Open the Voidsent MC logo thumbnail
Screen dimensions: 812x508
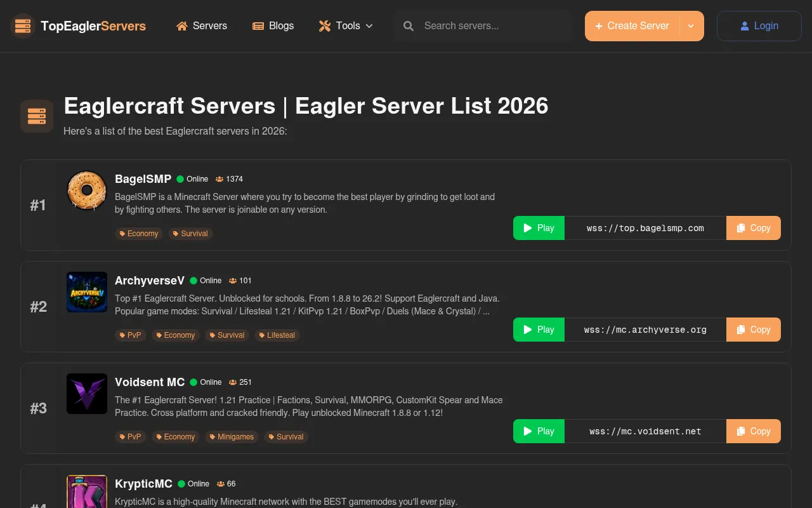(87, 394)
